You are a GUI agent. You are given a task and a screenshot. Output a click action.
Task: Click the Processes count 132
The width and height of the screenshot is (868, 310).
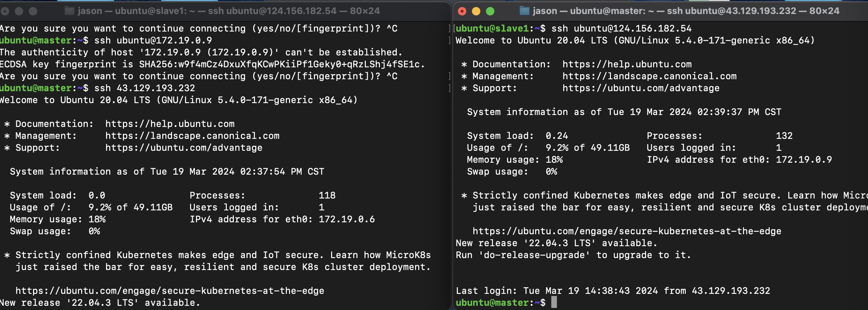point(784,136)
